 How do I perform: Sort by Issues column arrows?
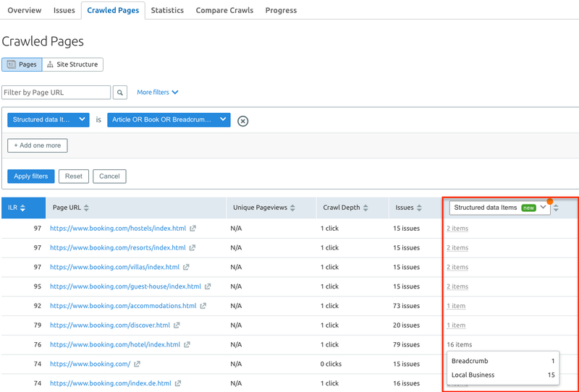(419, 208)
